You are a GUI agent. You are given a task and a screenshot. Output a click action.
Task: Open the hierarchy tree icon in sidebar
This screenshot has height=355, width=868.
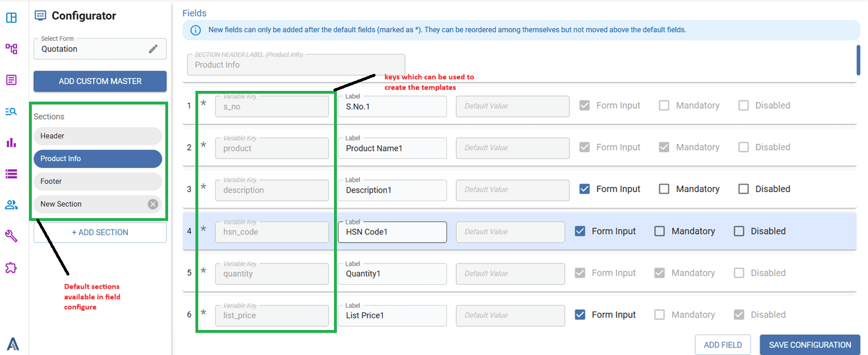tap(11, 49)
